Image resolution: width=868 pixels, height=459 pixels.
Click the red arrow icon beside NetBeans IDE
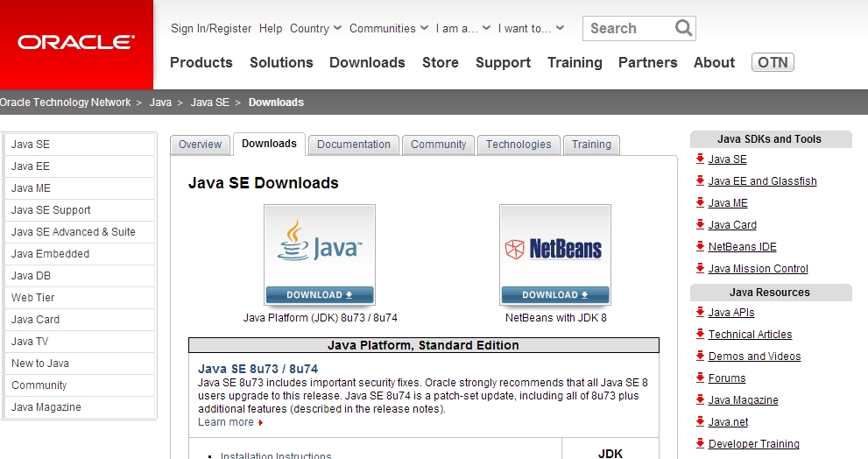(700, 246)
